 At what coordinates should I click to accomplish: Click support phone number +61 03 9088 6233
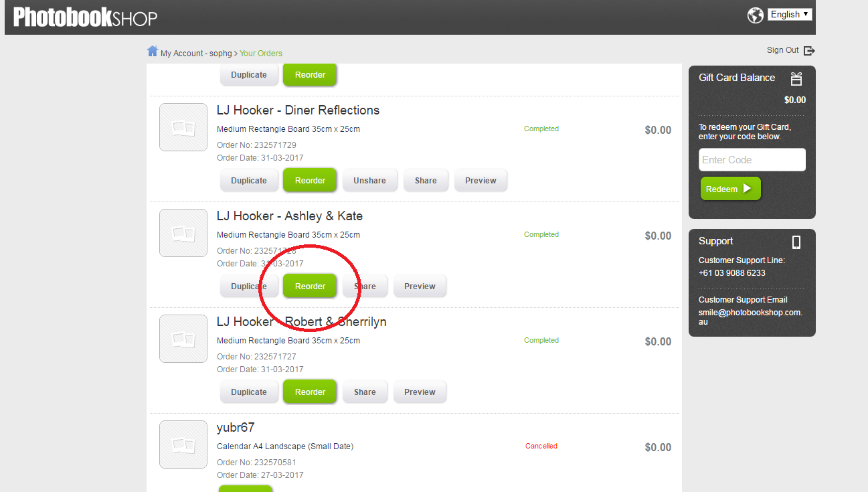(732, 273)
